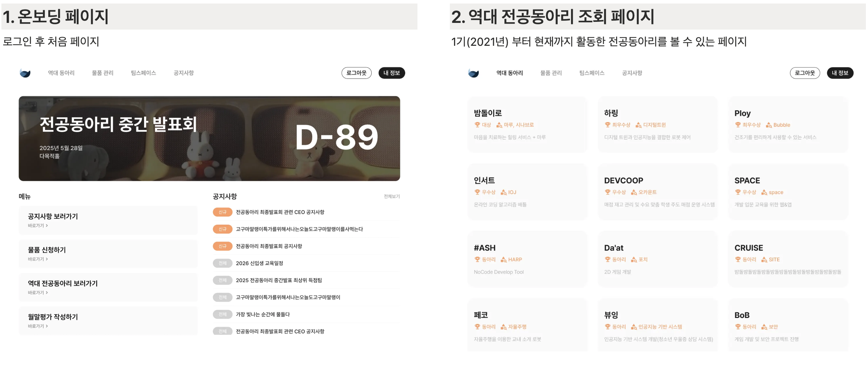
Task: Click 로그아웃 button on onboarding page
Action: 356,73
